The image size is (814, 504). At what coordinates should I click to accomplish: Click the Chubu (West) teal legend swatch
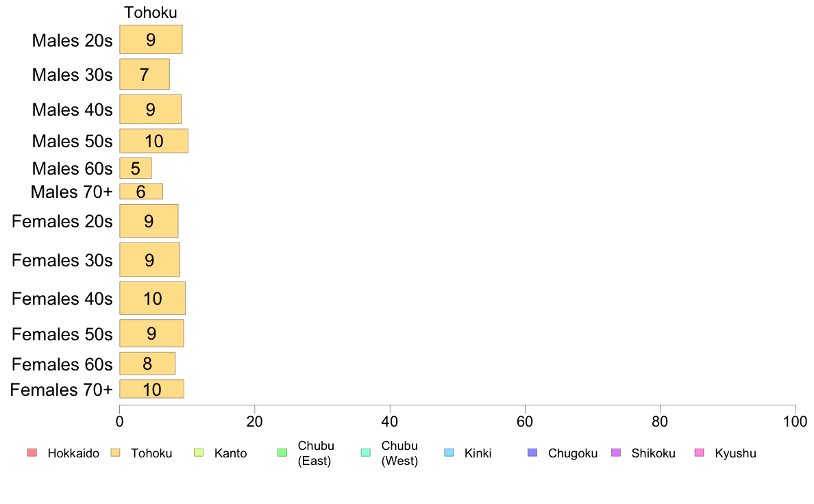tap(365, 453)
